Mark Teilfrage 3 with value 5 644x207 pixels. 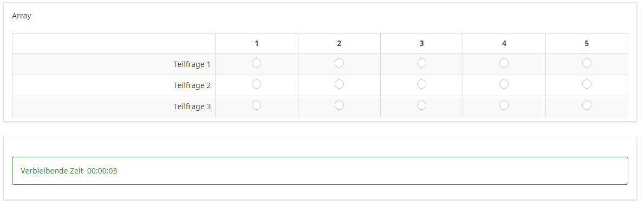click(587, 105)
